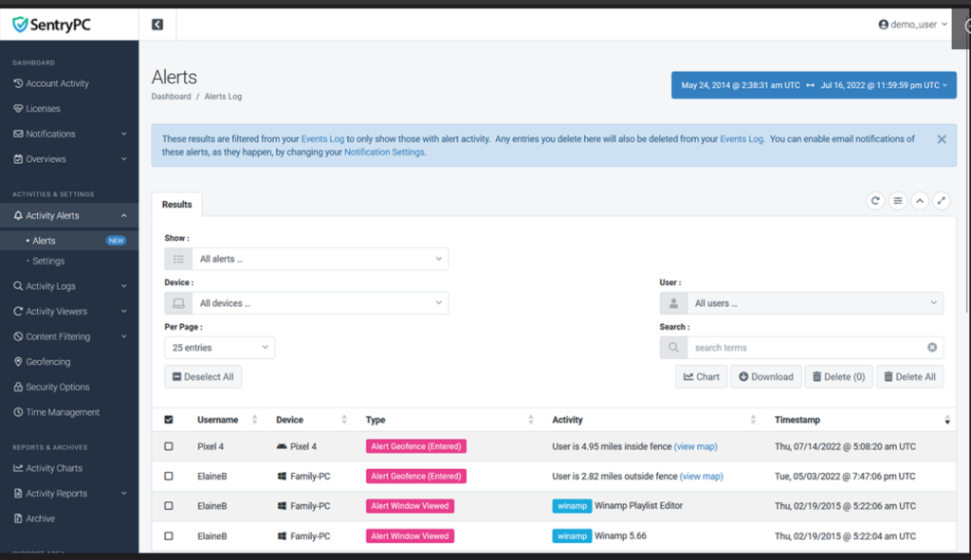Click the Android device icon beside Pixel 4

click(281, 446)
